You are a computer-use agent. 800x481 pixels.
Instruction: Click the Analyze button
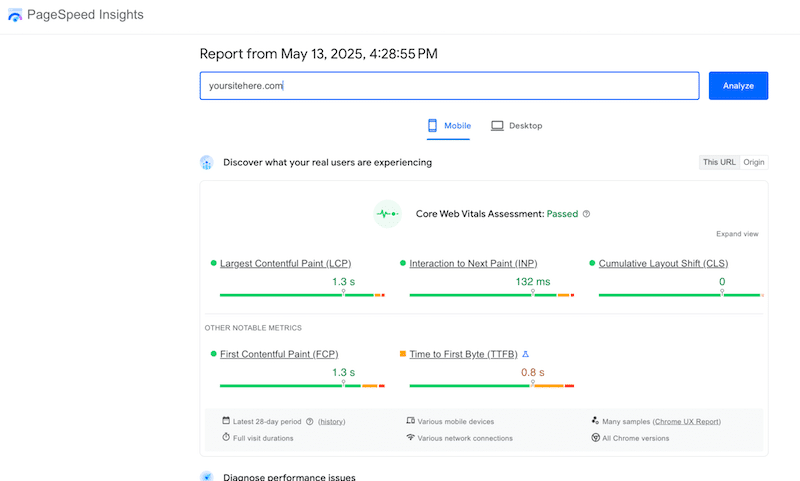click(x=738, y=86)
